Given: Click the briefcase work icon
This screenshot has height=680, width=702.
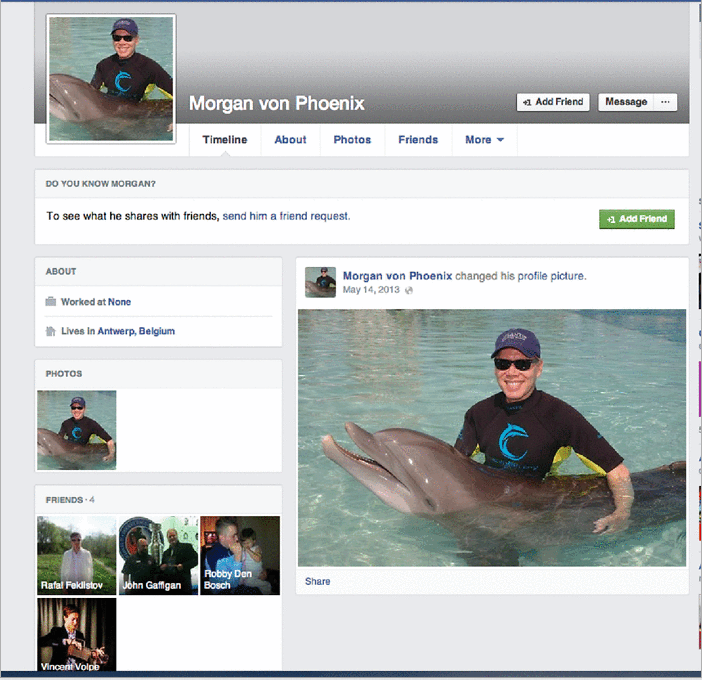Looking at the screenshot, I should (51, 301).
